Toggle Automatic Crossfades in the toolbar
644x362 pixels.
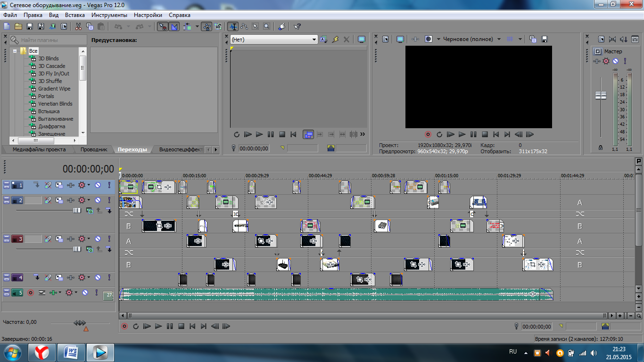coord(174,26)
